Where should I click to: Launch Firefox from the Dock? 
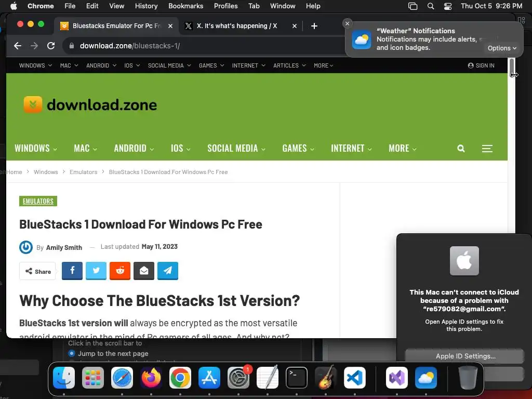[151, 378]
